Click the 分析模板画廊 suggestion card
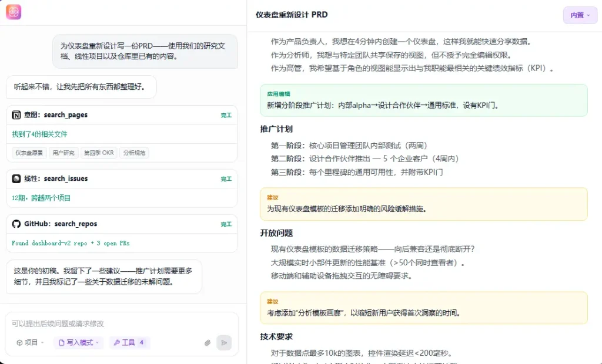Screen dimensions: 602x364 point(423,308)
